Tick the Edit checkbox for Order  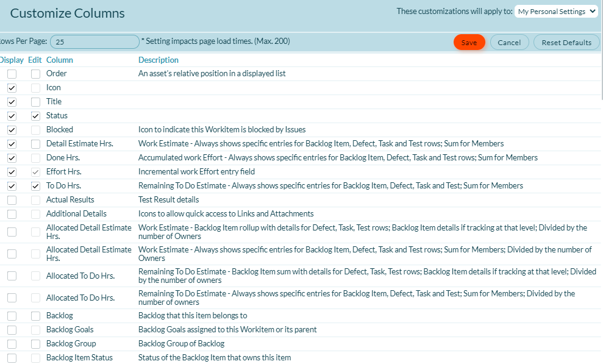click(35, 74)
